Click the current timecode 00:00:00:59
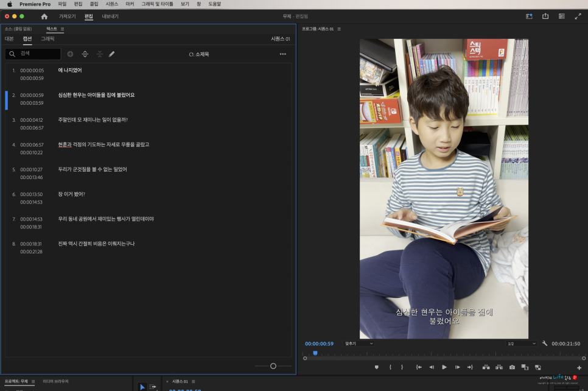 pyautogui.click(x=319, y=343)
